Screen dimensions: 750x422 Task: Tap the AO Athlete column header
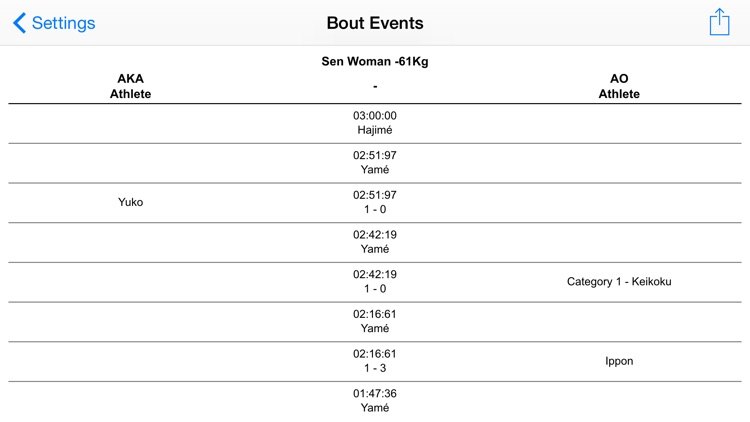point(619,86)
